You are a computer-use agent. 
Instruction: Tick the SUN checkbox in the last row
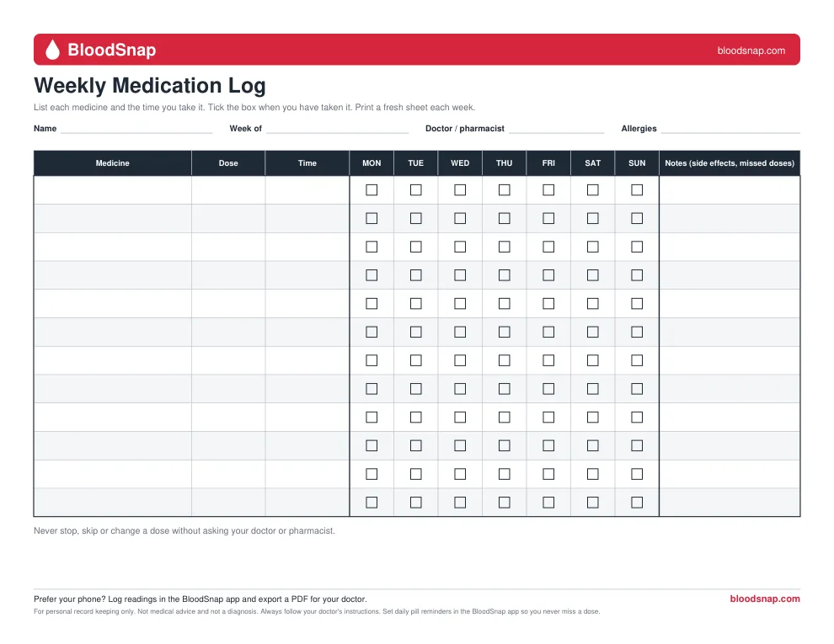[637, 502]
